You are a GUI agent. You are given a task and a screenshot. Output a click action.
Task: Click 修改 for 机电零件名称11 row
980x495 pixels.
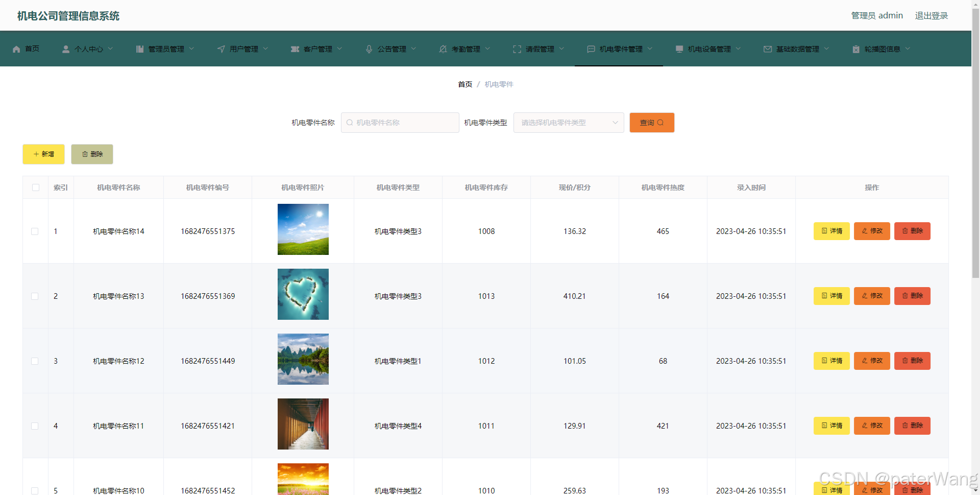[872, 426]
